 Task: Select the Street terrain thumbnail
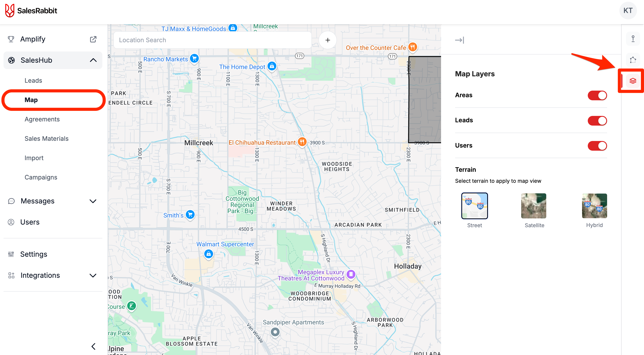coord(474,206)
